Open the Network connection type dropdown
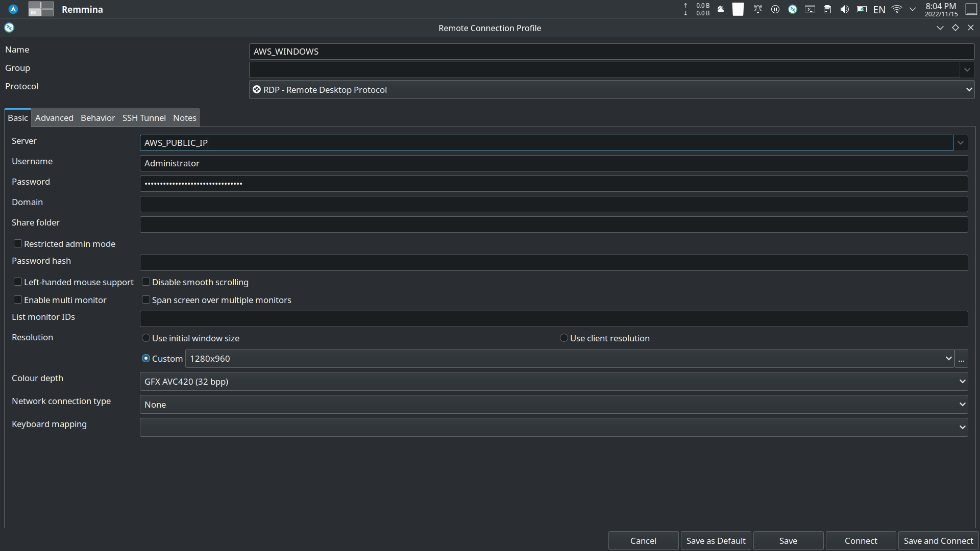980x551 pixels. coord(554,405)
